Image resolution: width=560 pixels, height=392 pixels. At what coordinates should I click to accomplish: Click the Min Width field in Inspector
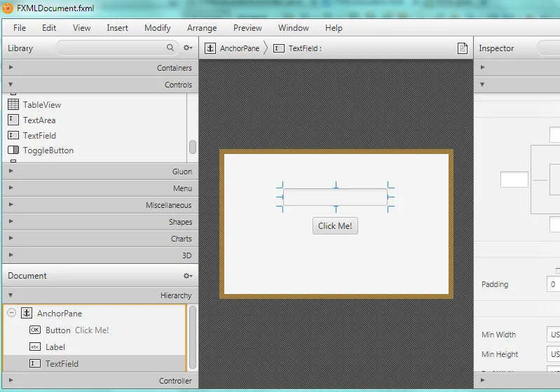553,335
